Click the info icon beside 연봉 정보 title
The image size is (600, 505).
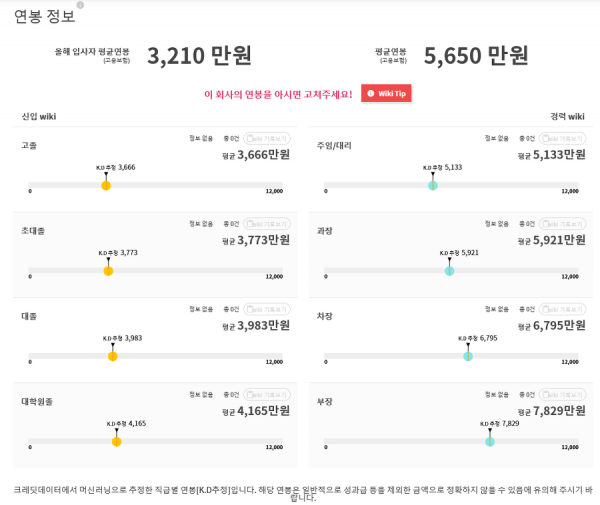(x=80, y=5)
